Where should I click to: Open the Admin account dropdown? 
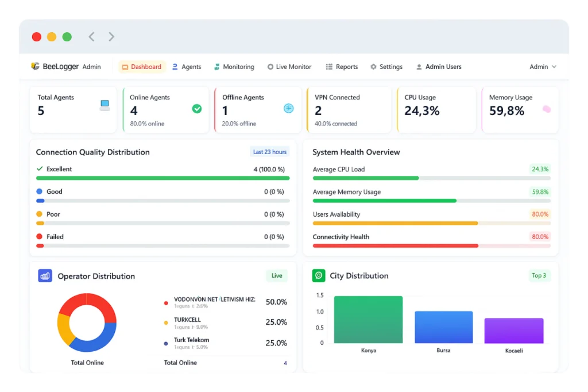542,66
